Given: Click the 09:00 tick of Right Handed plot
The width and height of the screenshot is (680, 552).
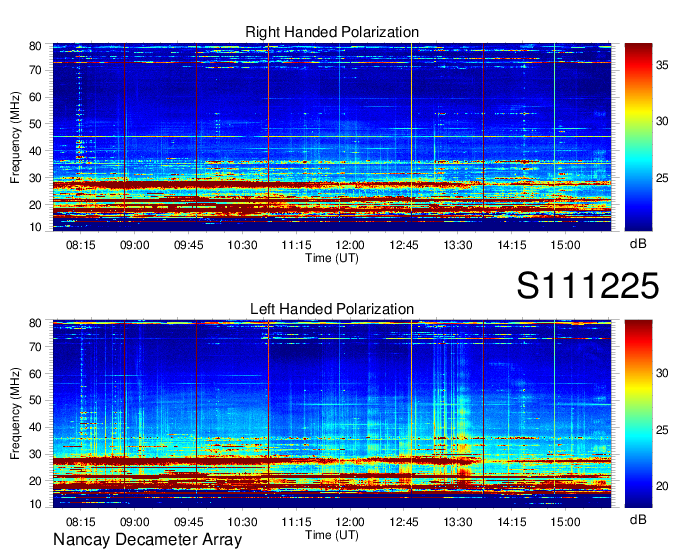Looking at the screenshot, I should [x=134, y=245].
